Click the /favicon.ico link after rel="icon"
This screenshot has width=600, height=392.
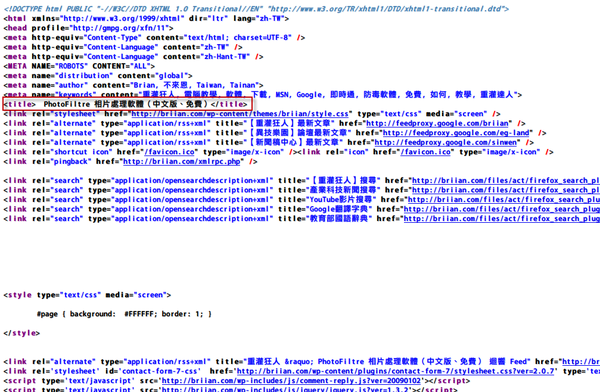(x=426, y=152)
